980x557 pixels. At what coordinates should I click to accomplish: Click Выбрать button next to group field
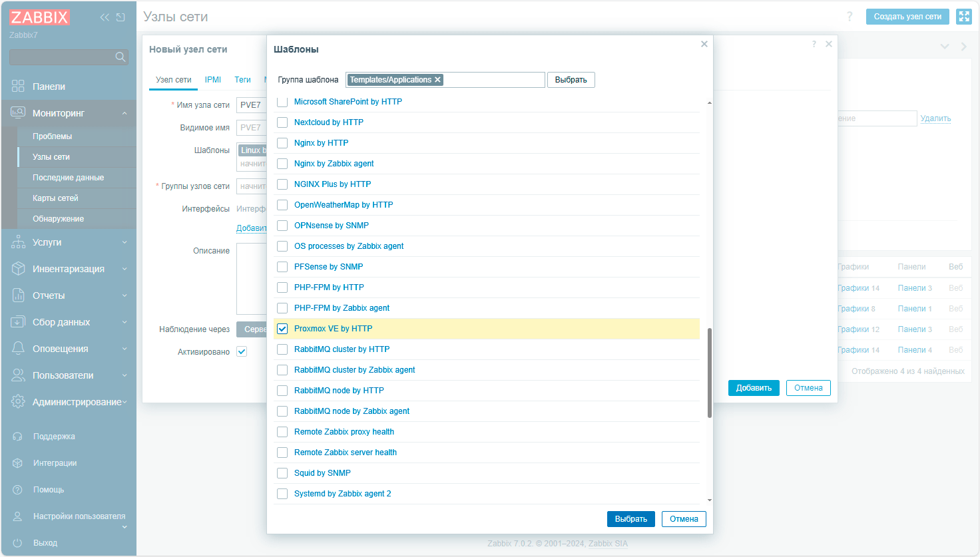(571, 80)
